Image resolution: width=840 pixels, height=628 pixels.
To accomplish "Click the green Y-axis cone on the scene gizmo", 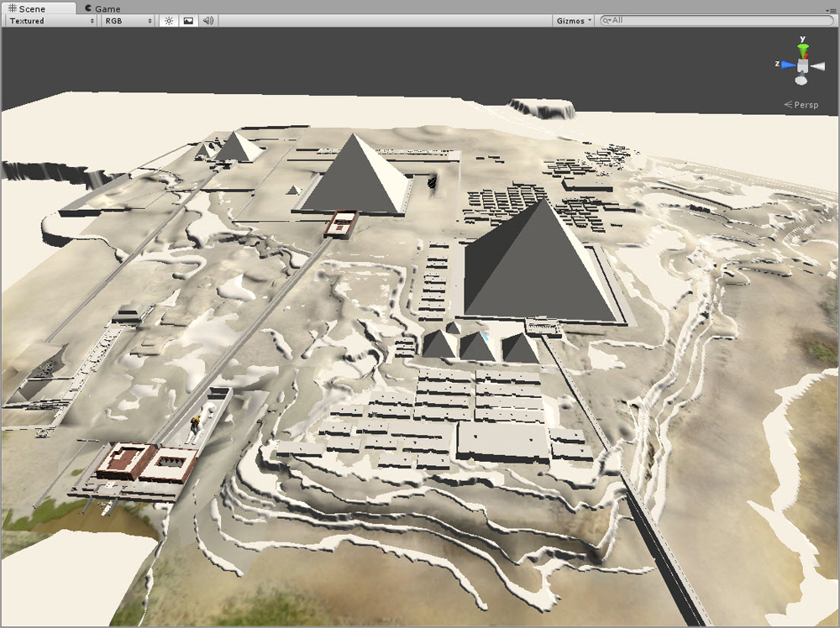I will [803, 48].
